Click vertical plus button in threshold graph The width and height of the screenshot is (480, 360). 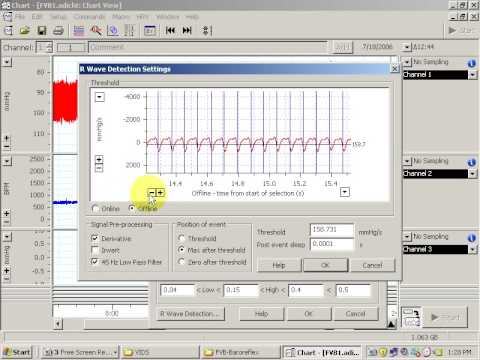coord(99,160)
